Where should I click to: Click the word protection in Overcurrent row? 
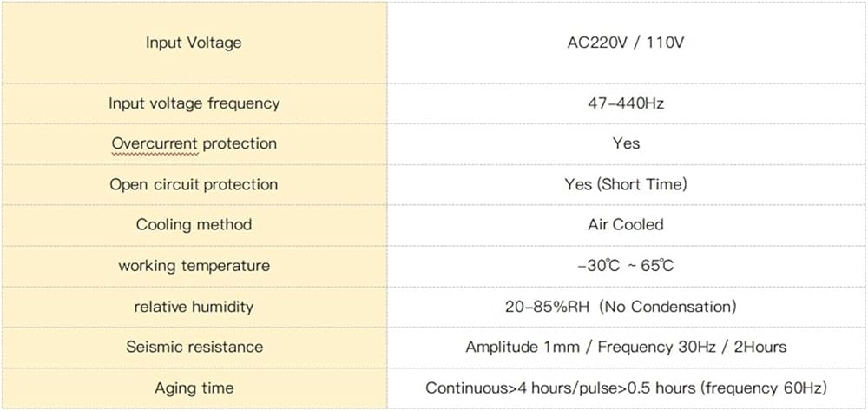[x=240, y=143]
